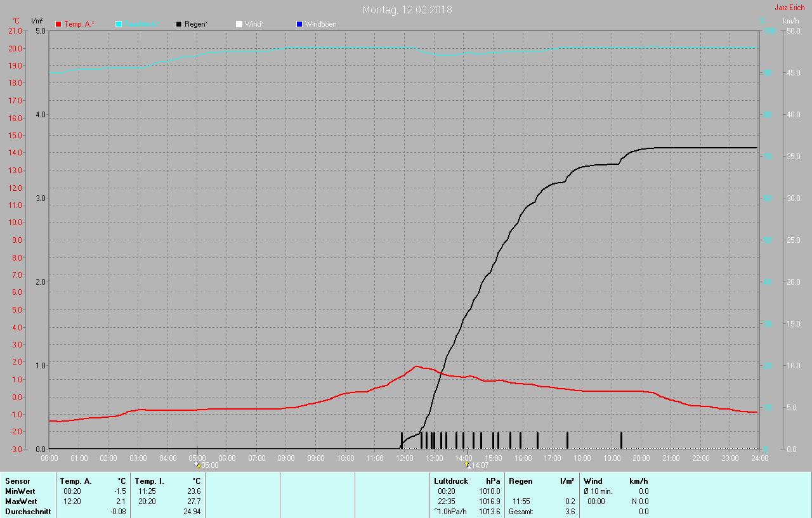Click the Gesamt rain total value 3.6
812x518 pixels.
pos(570,512)
